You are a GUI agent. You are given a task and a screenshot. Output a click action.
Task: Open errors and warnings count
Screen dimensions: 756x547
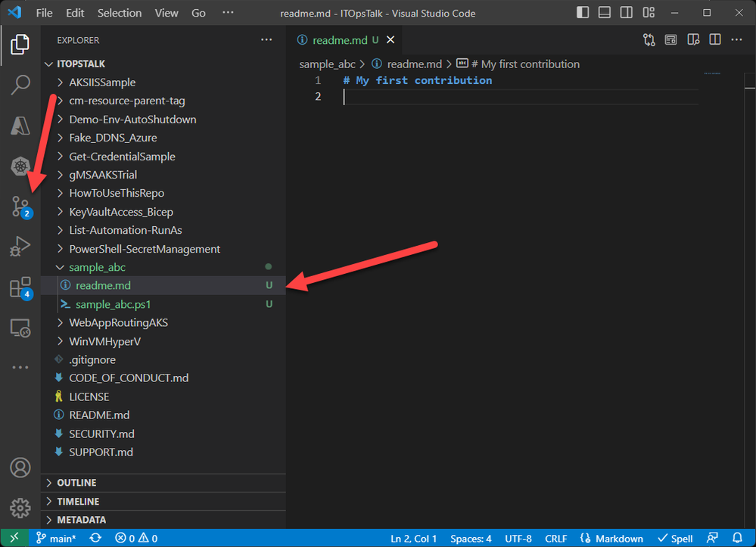[136, 538]
